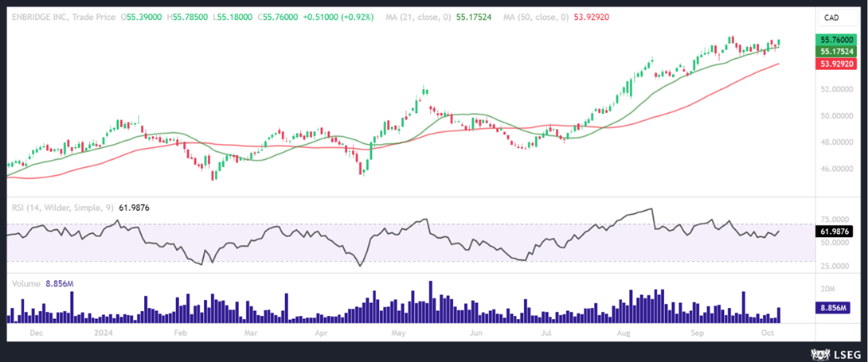
Task: Click the green 55.17524 axis price tag
Action: (x=836, y=52)
